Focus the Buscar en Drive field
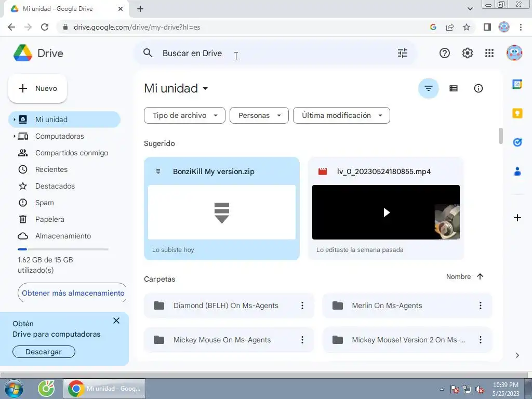The height and width of the screenshot is (399, 532). tap(275, 53)
